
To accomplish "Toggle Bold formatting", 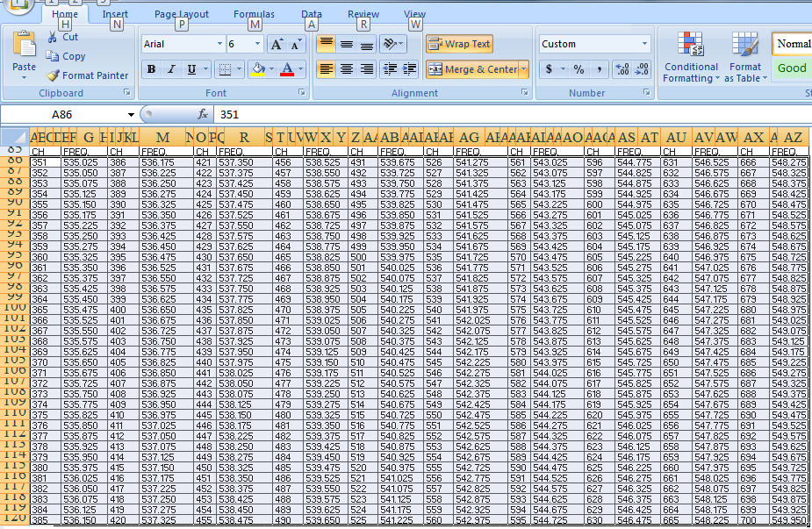I will 151,68.
